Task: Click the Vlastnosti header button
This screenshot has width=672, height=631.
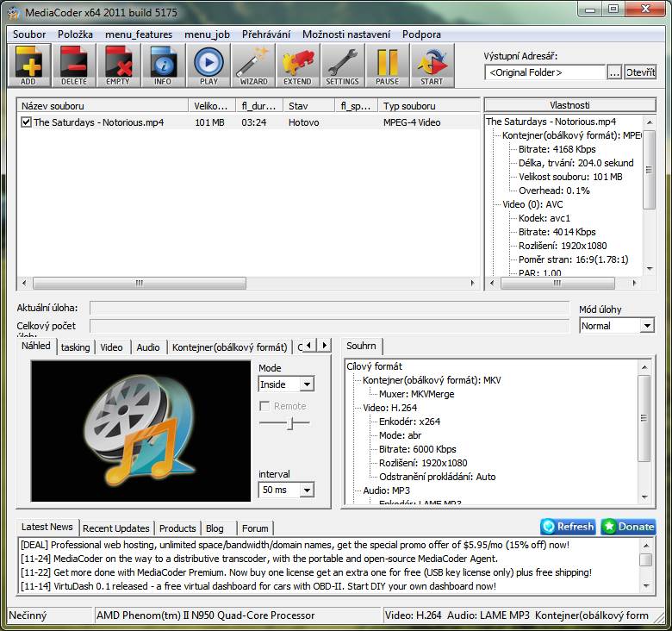Action: [570, 105]
